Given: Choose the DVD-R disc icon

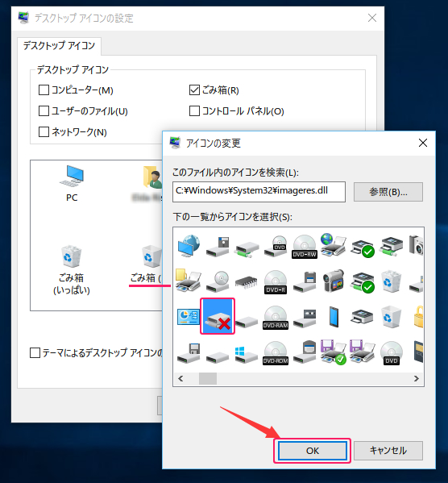Looking at the screenshot, I should click(x=276, y=282).
